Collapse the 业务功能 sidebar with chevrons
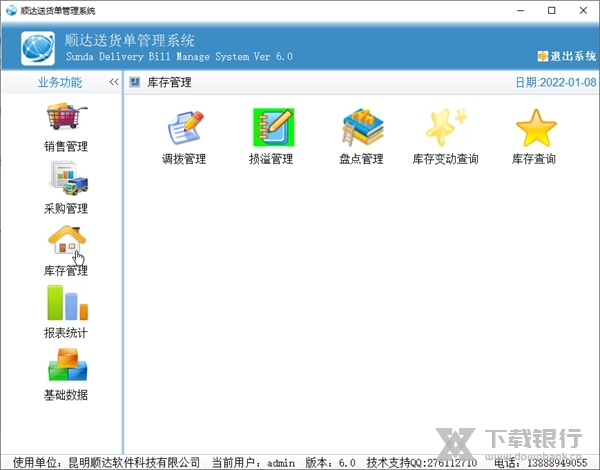This screenshot has height=470, width=600. [x=114, y=82]
